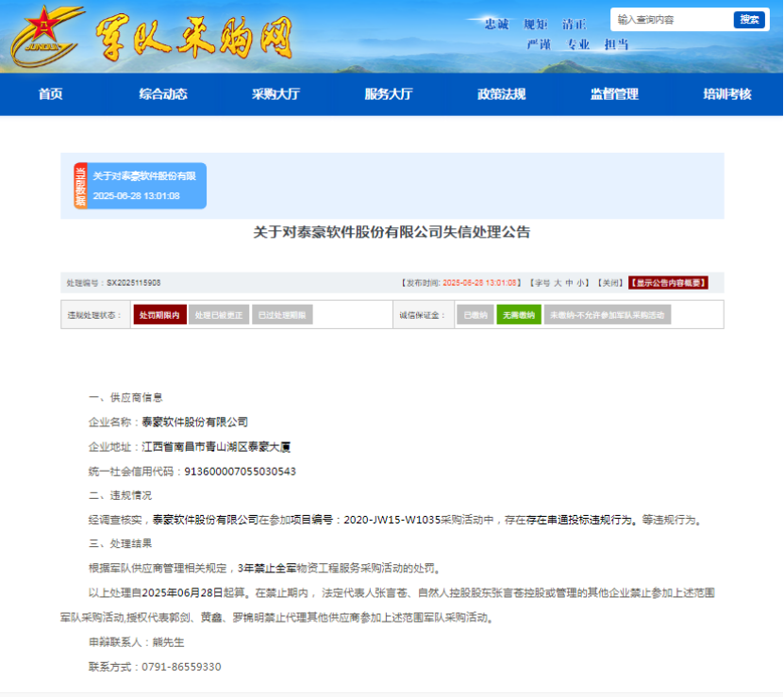Open the 培训考核 menu

pos(727,94)
